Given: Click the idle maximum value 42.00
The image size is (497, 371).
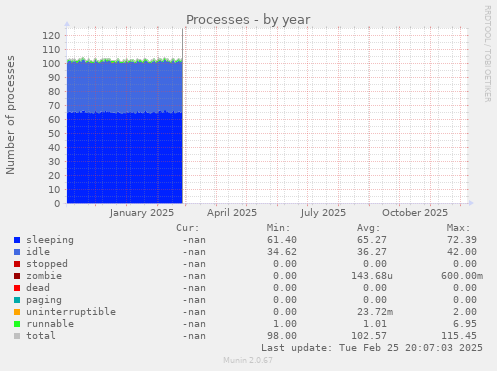Looking at the screenshot, I should coord(462,252).
